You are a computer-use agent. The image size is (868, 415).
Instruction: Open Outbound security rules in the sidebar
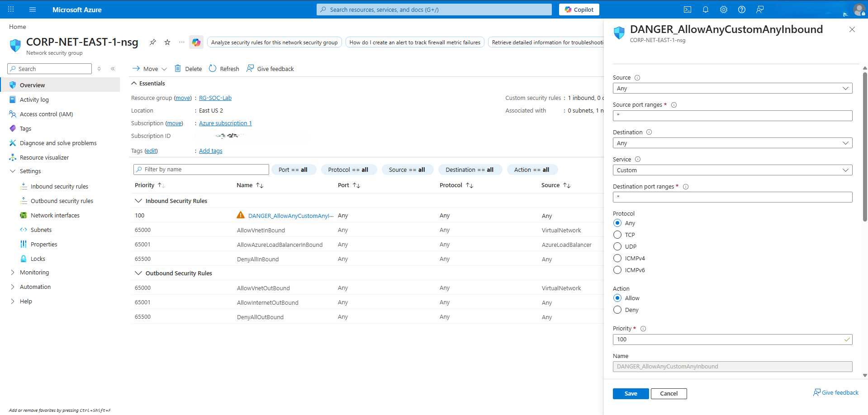pyautogui.click(x=62, y=201)
